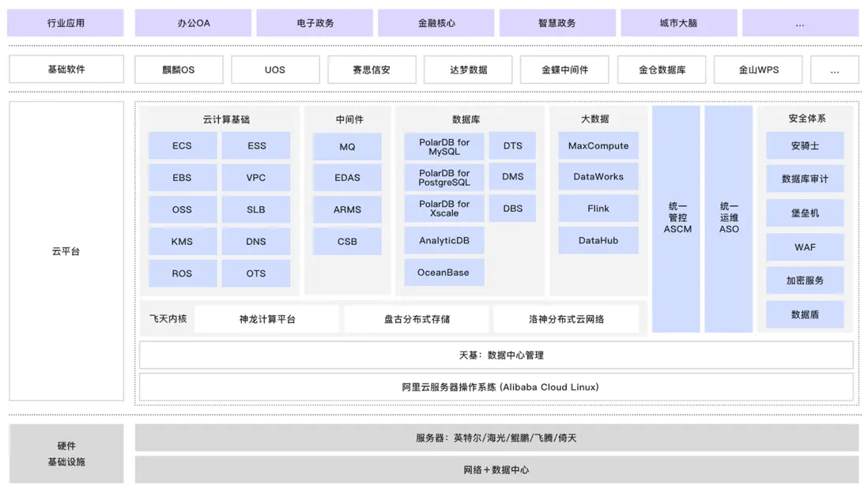This screenshot has width=868, height=493.
Task: Select PolarDB for MySQL block
Action: point(444,146)
